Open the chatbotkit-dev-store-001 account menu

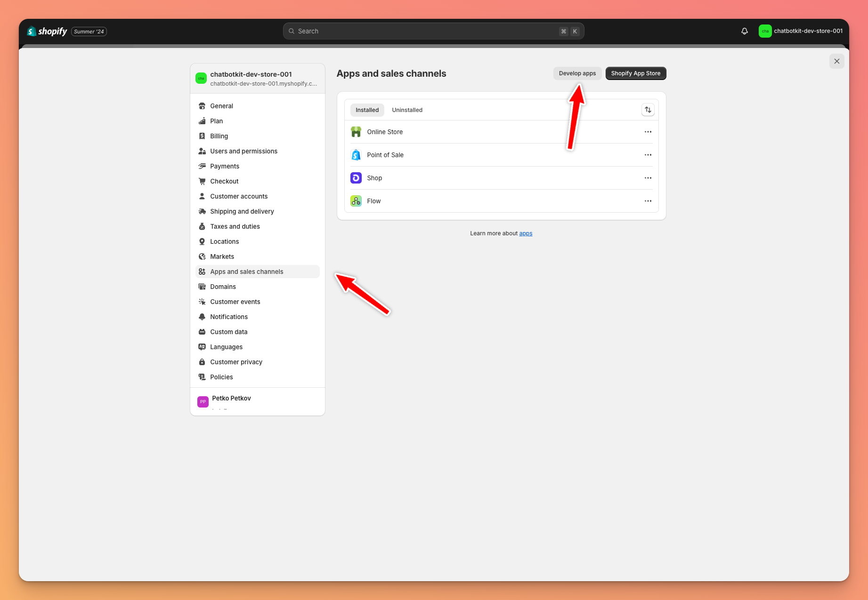click(801, 31)
